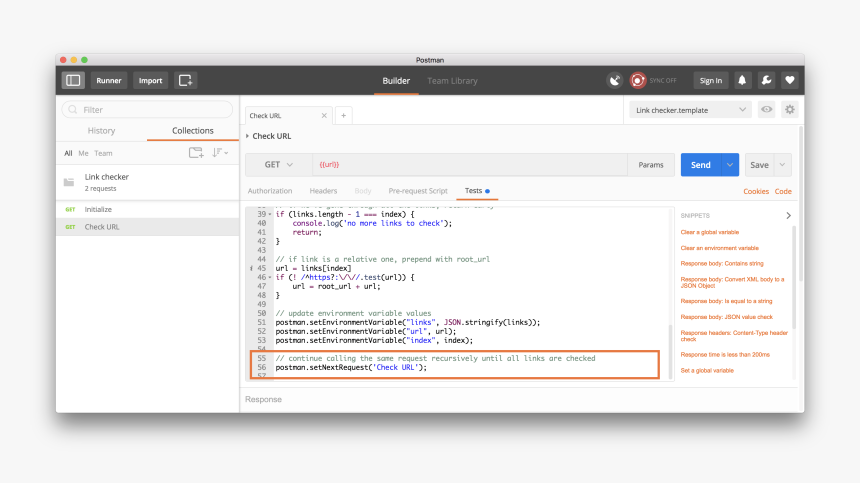Click the heart icon in header

(x=790, y=81)
